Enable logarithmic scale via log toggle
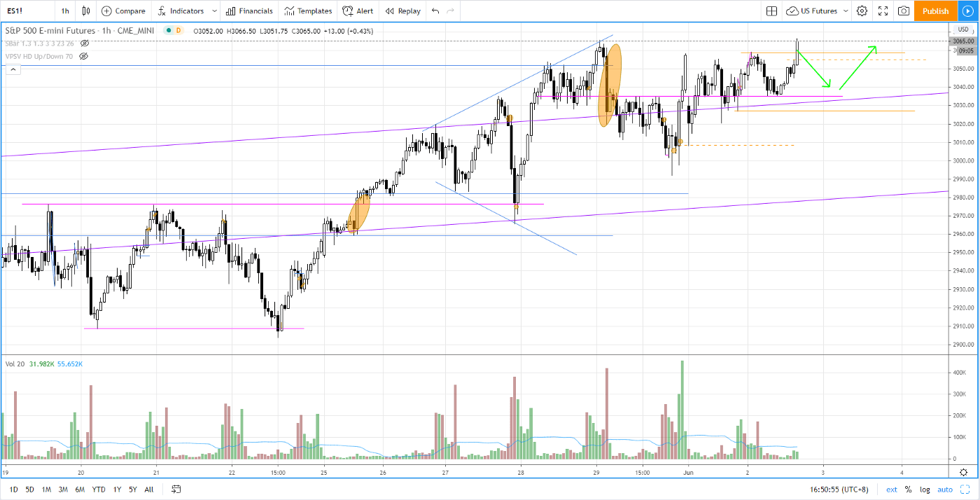980x500 pixels. (x=925, y=489)
